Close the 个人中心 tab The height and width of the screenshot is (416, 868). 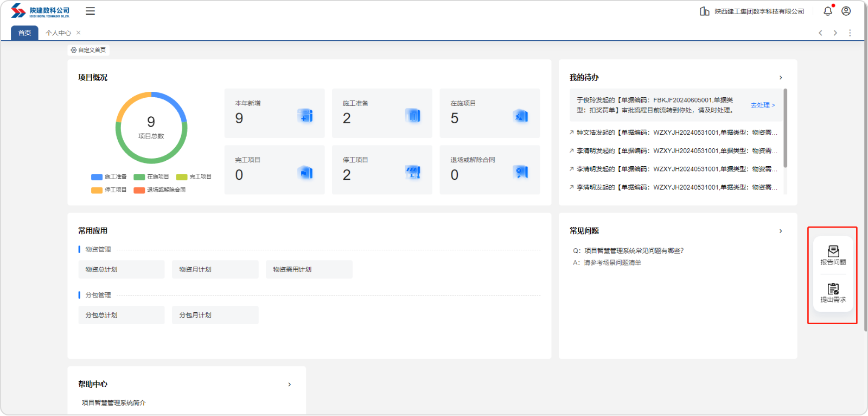click(x=79, y=33)
